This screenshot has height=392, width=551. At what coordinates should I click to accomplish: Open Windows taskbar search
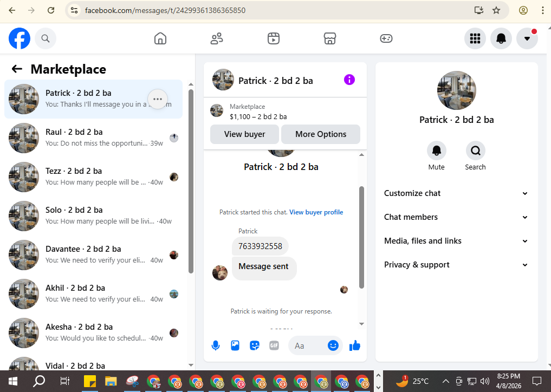click(39, 381)
